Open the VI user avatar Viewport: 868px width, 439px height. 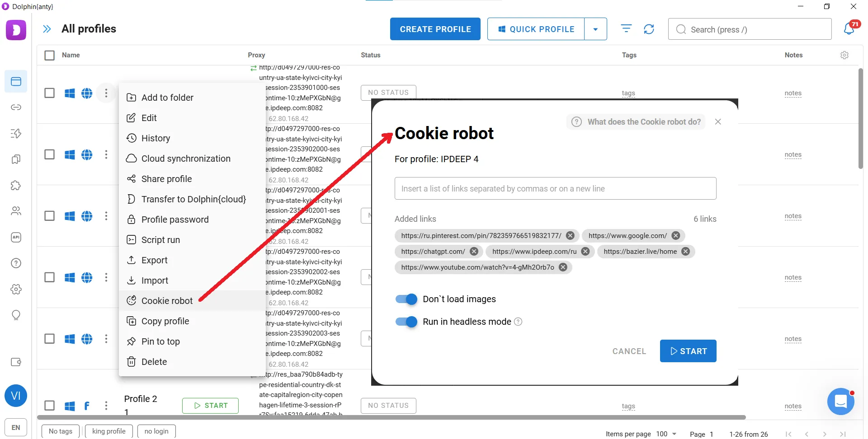(16, 396)
